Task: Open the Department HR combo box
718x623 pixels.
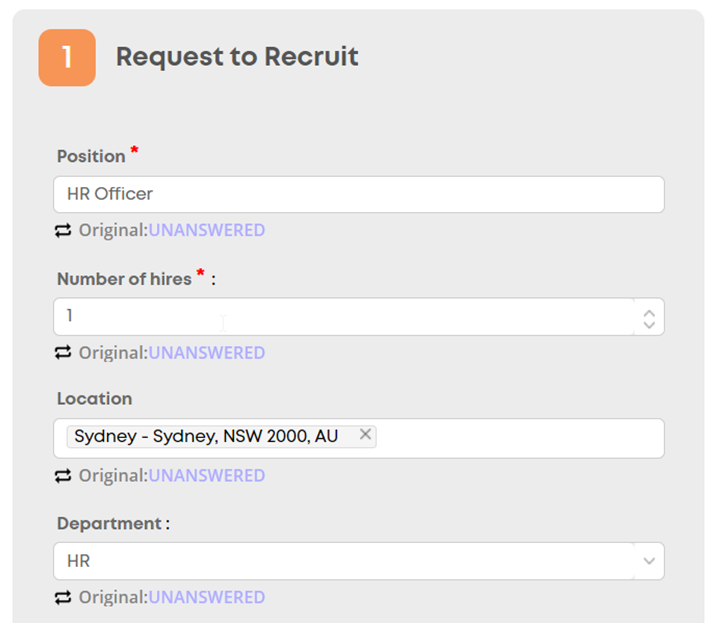Action: [359, 561]
